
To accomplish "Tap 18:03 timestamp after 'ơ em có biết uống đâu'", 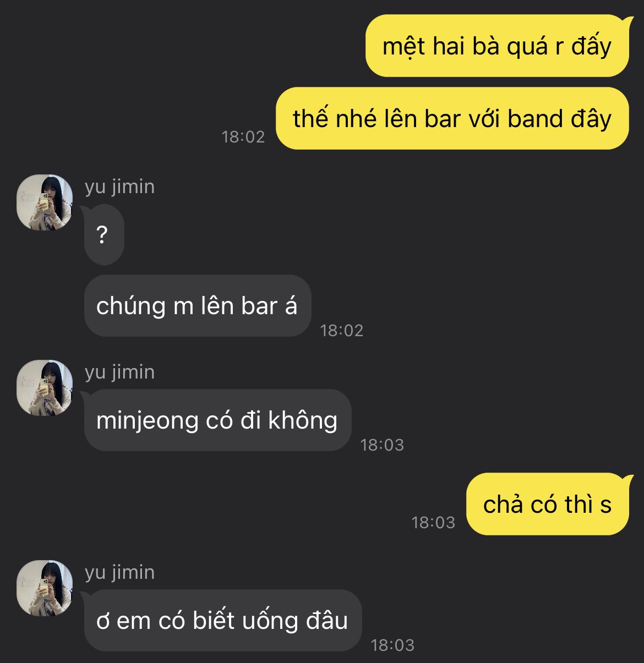I will [x=392, y=645].
